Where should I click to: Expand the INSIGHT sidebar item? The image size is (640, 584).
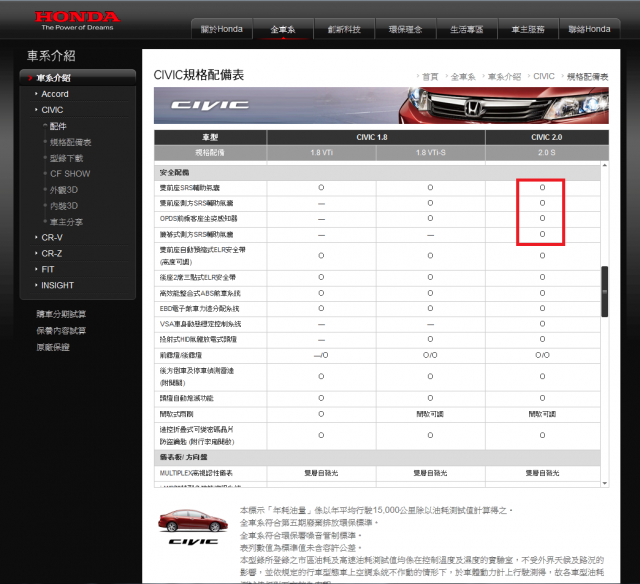coord(57,285)
